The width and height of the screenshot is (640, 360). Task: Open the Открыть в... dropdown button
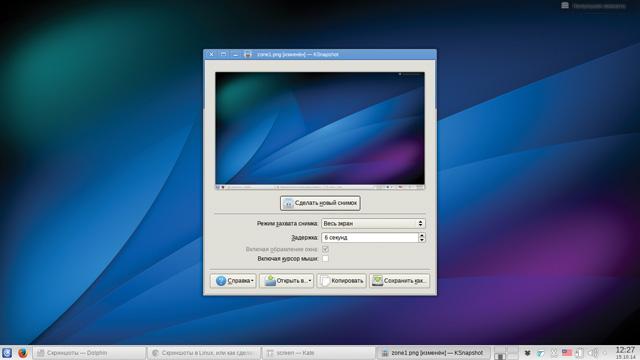[x=287, y=281]
